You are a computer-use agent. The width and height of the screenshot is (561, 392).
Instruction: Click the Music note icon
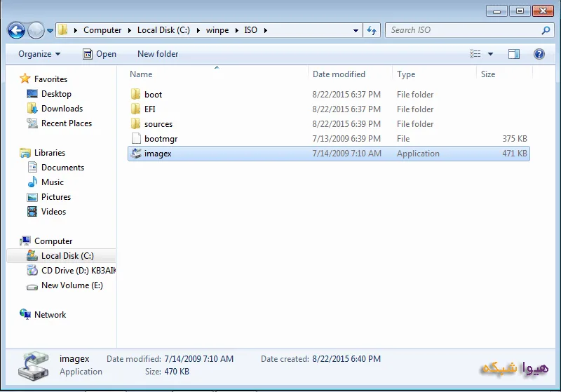pyautogui.click(x=32, y=182)
